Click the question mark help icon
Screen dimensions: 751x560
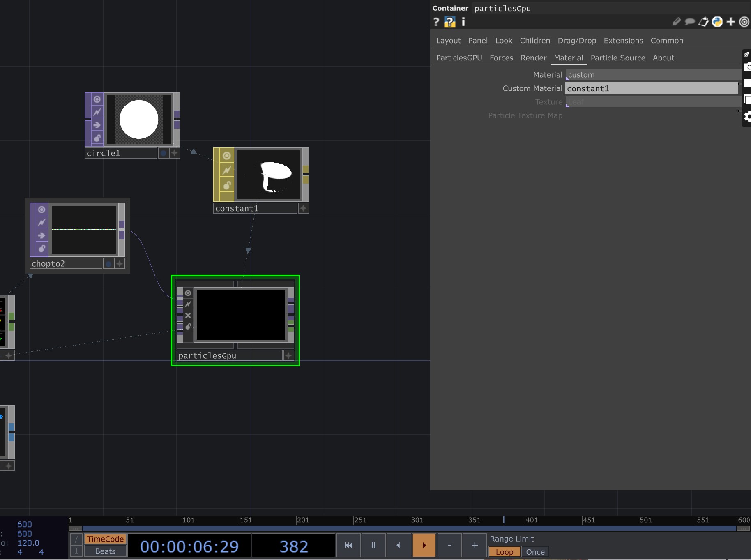[436, 22]
